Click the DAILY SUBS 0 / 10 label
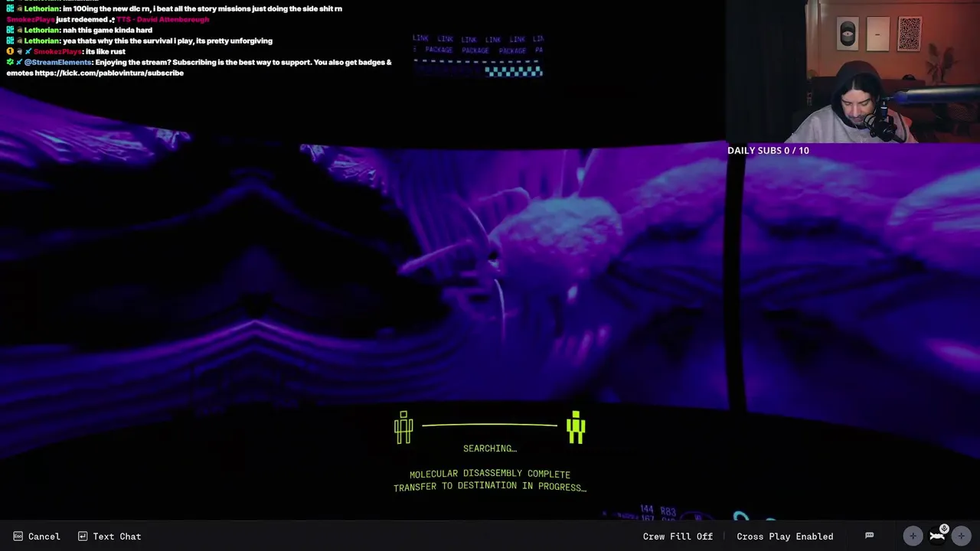The image size is (980, 551). click(x=768, y=151)
